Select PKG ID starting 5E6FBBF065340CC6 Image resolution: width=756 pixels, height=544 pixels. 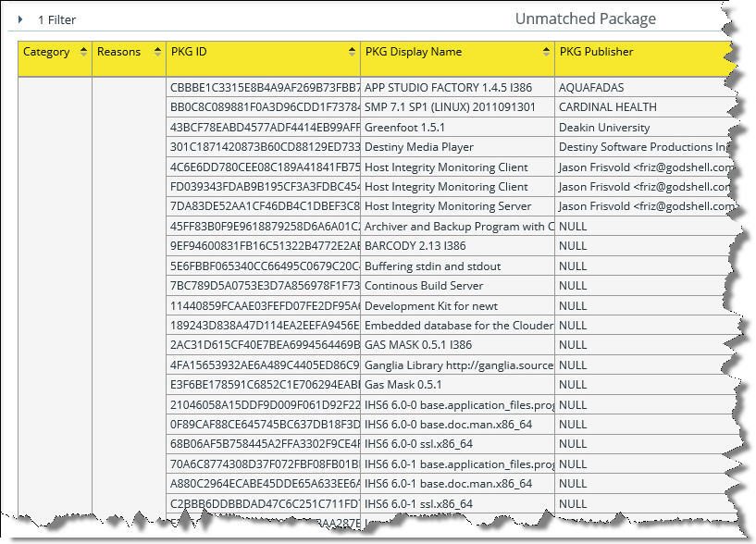pyautogui.click(x=263, y=266)
